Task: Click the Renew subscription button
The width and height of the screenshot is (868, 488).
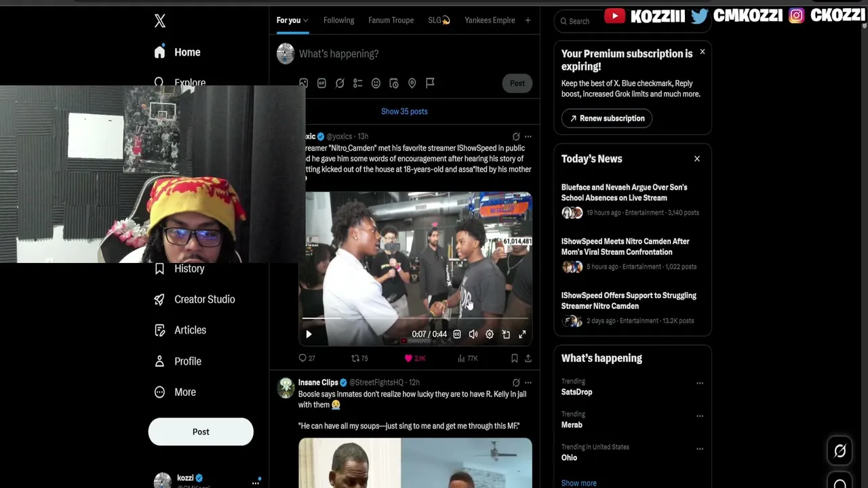Action: tap(607, 118)
